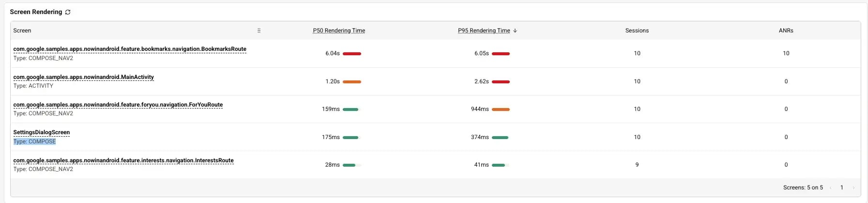Click "Type: COMPOSE_NAV2" under BookmarksRoute
This screenshot has height=203, width=868.
click(43, 58)
